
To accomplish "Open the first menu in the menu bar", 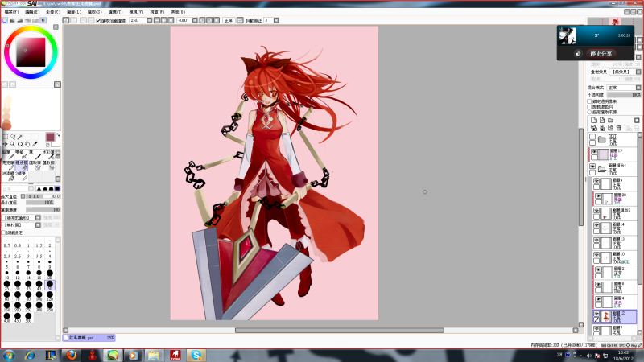I will (12, 12).
